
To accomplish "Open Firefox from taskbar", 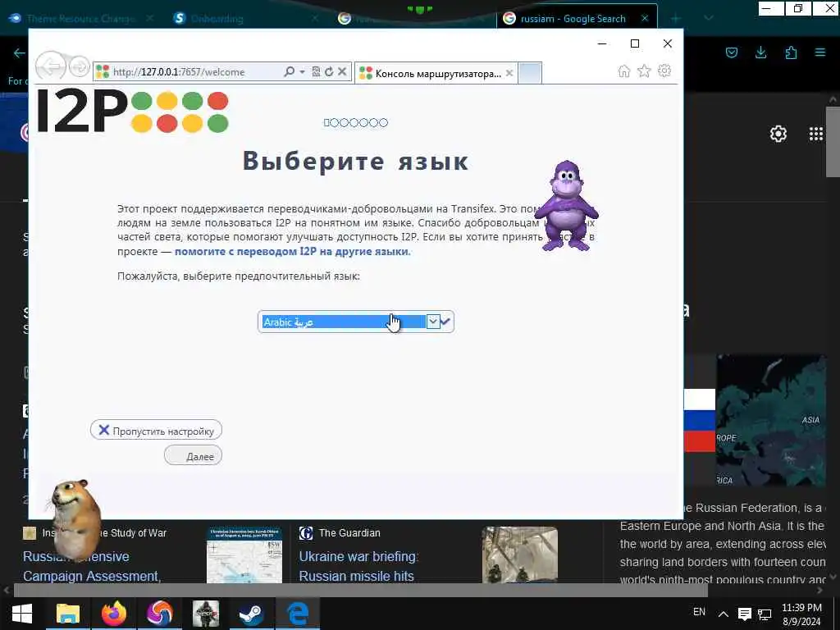I will click(x=113, y=614).
